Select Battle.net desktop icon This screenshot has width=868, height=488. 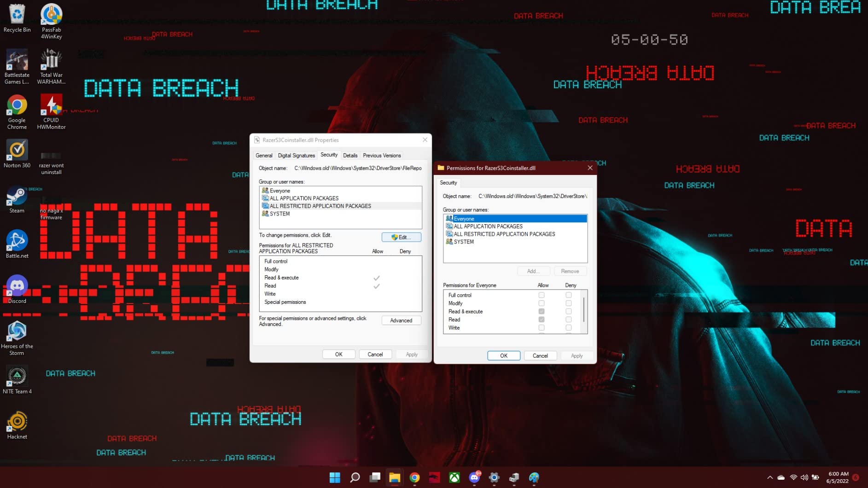(x=17, y=244)
